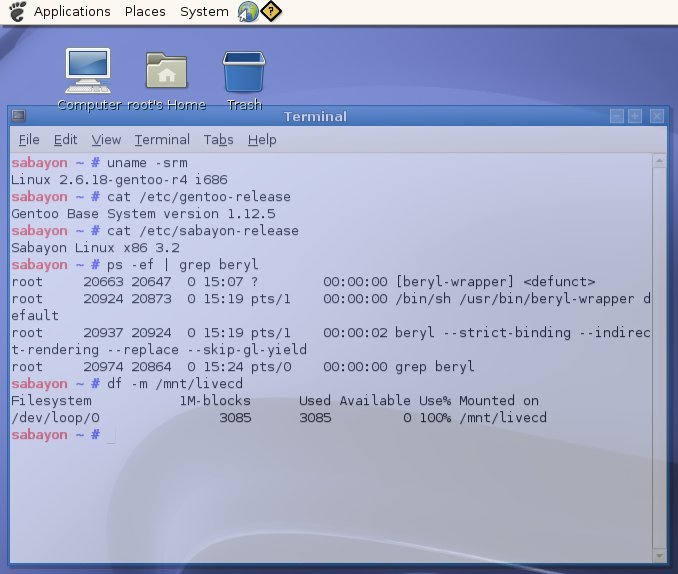Click the yellow diamond help icon
This screenshot has width=678, height=574.
point(271,11)
